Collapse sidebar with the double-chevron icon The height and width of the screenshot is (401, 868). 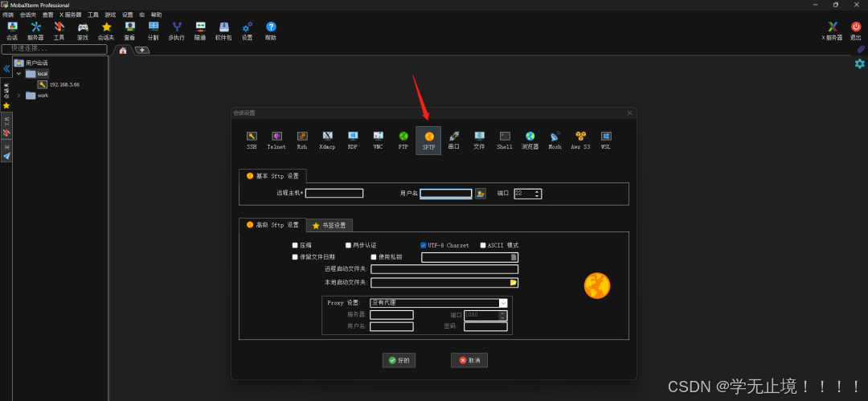pyautogui.click(x=6, y=68)
